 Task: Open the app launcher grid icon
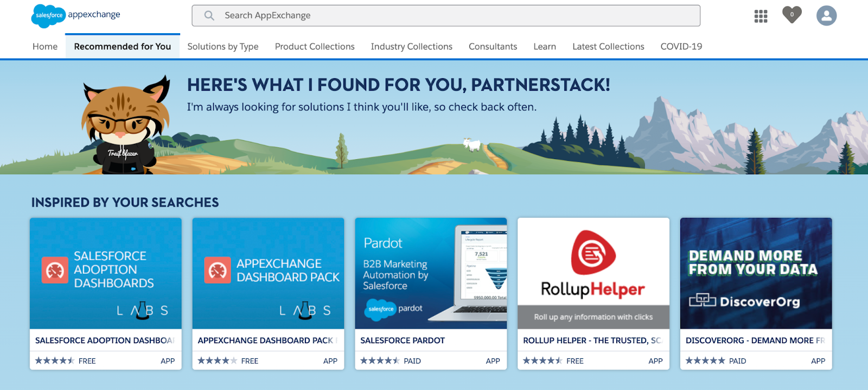761,16
